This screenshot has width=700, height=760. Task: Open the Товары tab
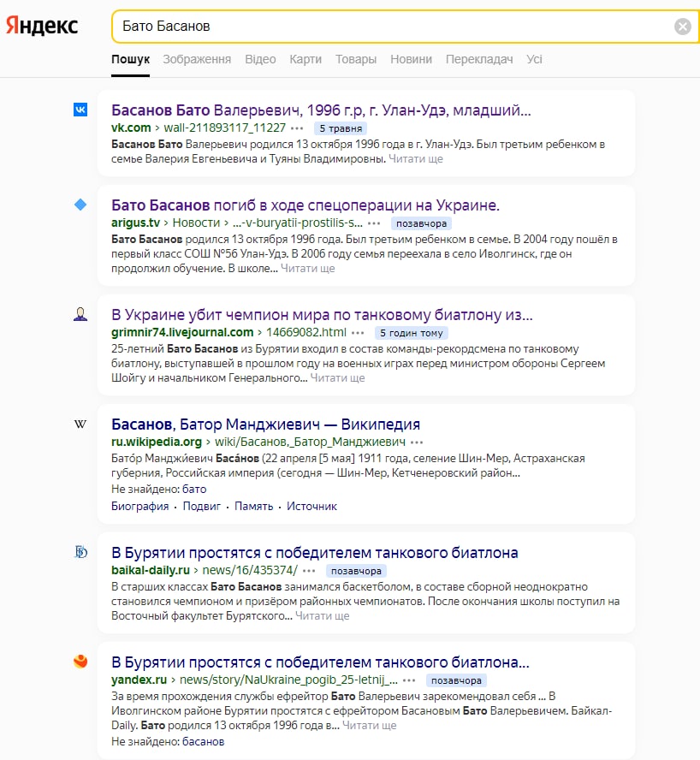(x=356, y=59)
